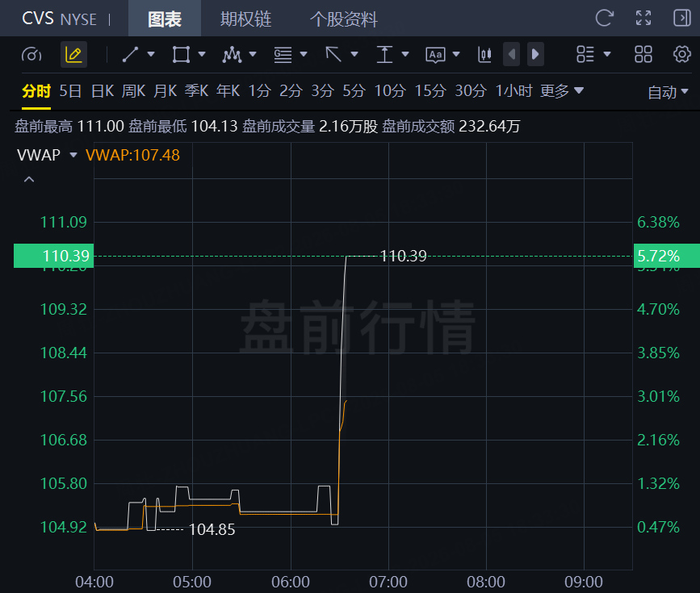
Task: Switch to the 图表 tab
Action: click(x=165, y=19)
